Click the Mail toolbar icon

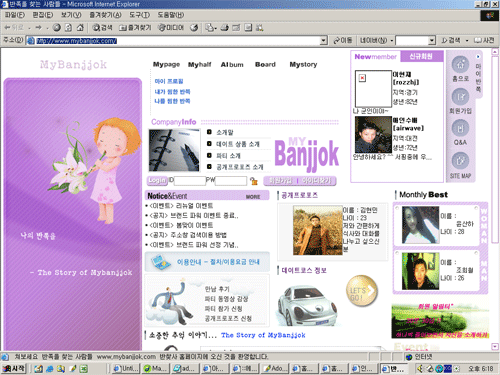[209, 28]
